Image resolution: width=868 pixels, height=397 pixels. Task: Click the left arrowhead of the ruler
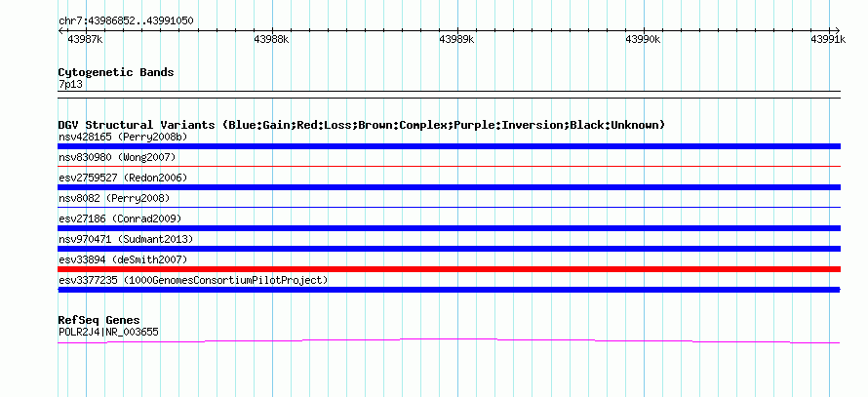pyautogui.click(x=60, y=30)
